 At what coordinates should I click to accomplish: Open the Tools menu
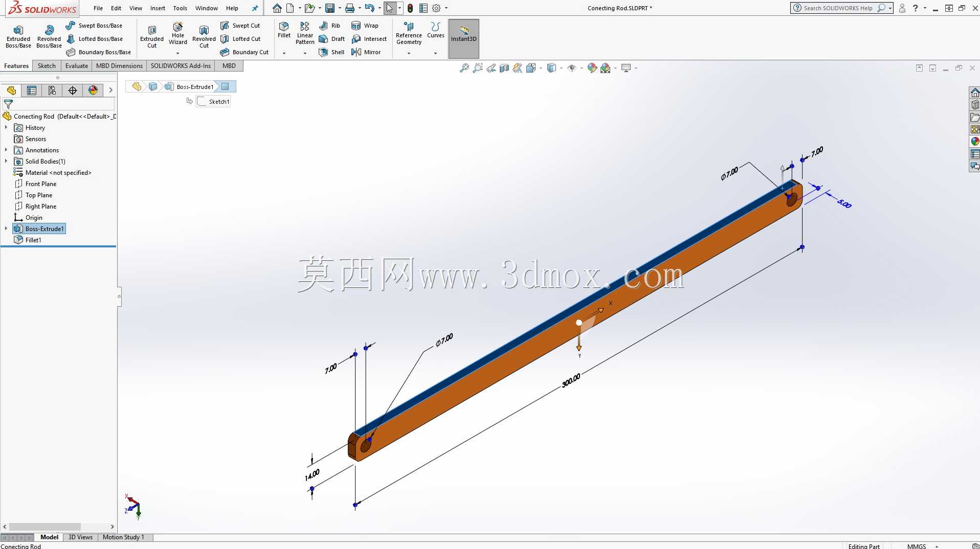180,8
